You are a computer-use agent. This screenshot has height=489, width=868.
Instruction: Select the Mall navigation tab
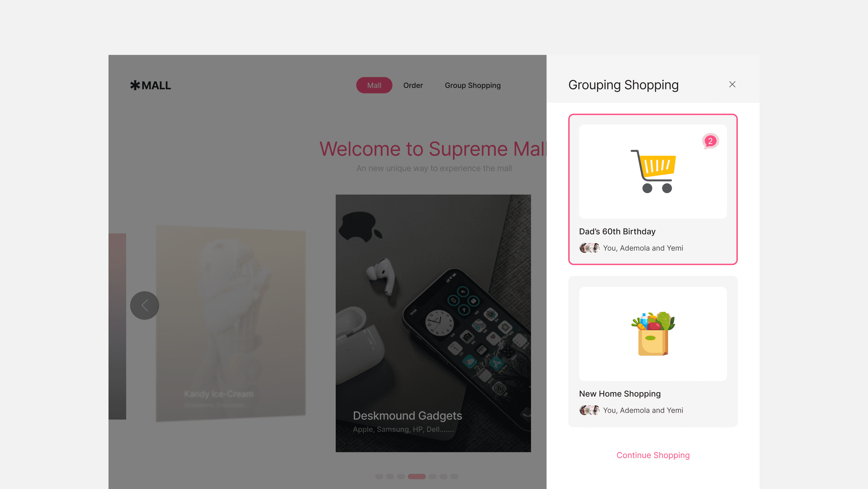pos(374,85)
